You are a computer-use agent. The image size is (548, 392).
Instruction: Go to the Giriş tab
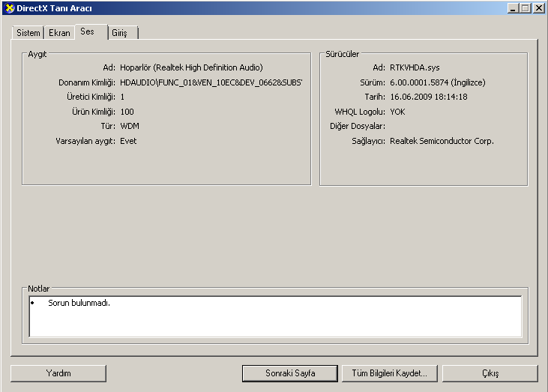120,33
